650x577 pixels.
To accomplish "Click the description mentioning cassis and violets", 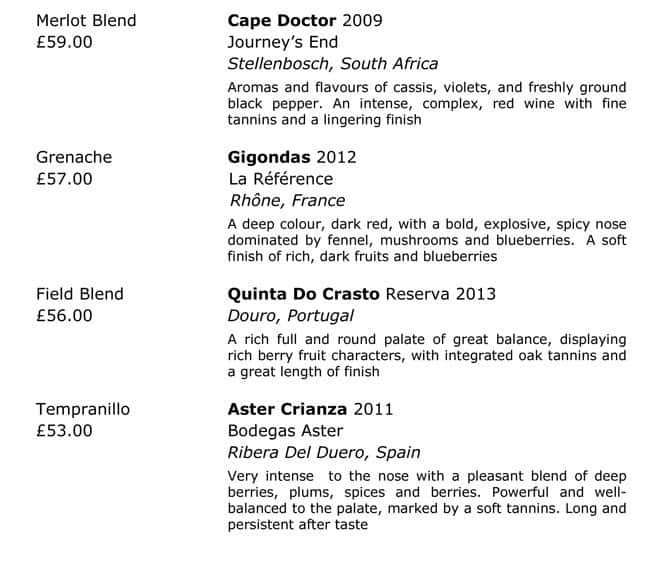I will 427,103.
